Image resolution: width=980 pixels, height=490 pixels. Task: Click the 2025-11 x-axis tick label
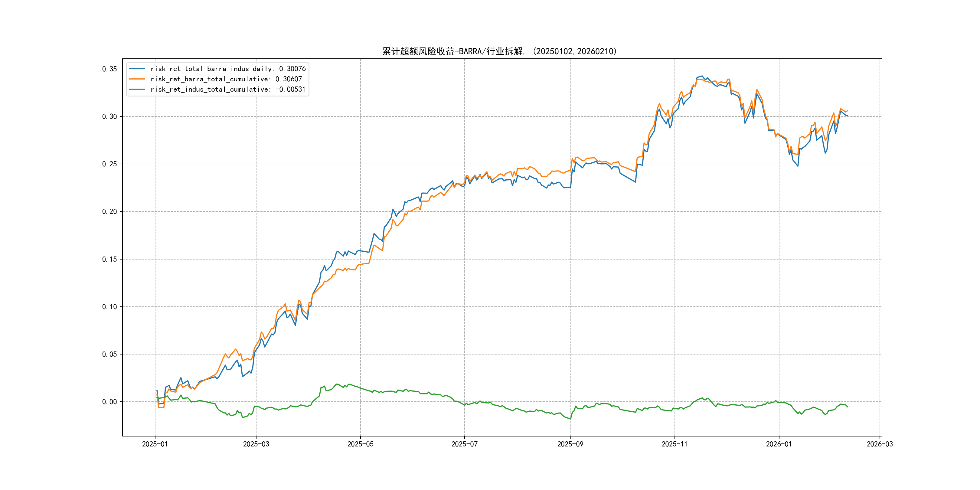675,444
